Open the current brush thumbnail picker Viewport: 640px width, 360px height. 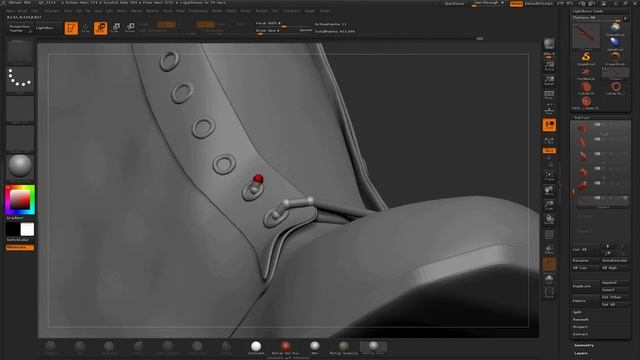[20, 51]
